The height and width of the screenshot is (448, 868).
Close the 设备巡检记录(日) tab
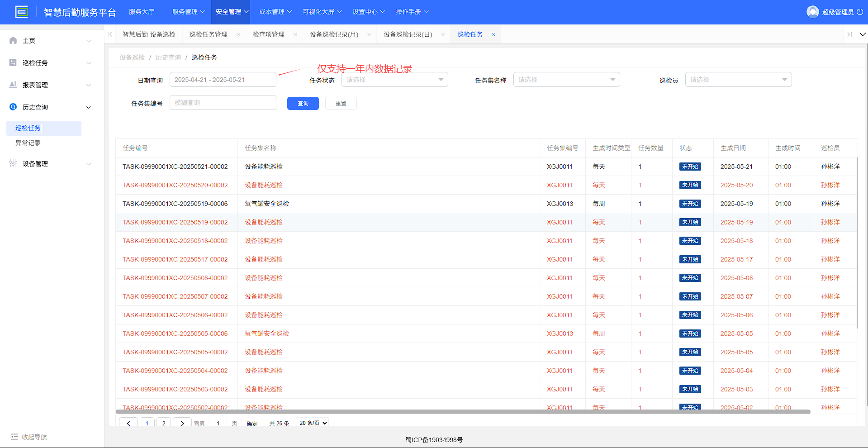(443, 34)
